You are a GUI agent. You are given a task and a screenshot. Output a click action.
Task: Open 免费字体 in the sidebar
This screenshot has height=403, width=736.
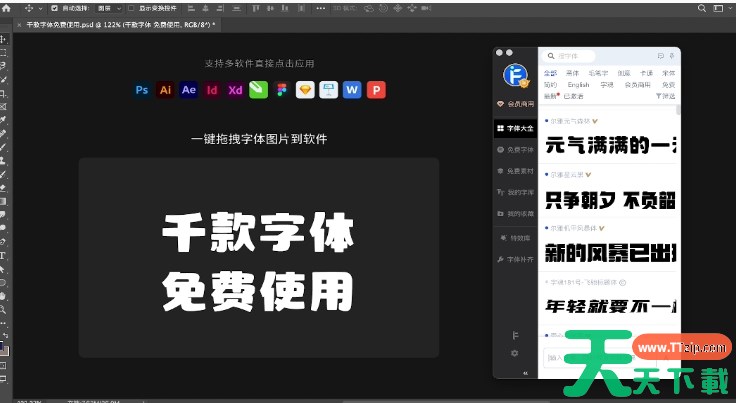click(x=515, y=150)
